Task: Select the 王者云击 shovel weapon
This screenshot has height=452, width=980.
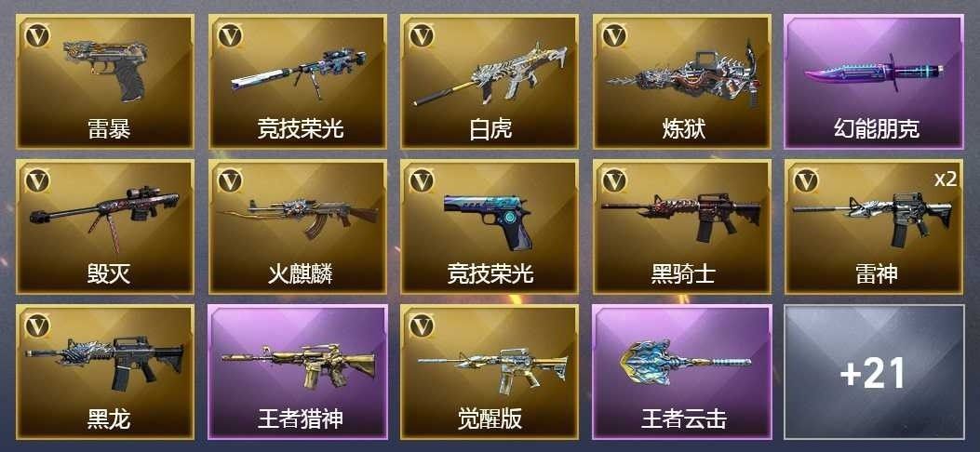Action: tap(682, 372)
